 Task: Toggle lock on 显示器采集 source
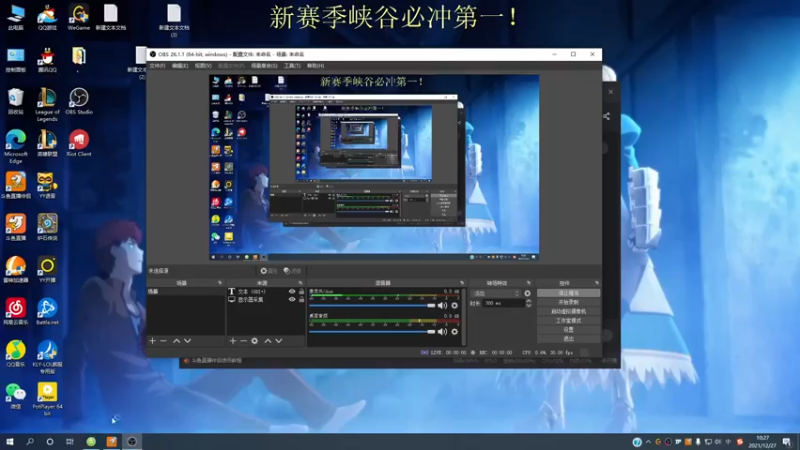click(x=302, y=299)
